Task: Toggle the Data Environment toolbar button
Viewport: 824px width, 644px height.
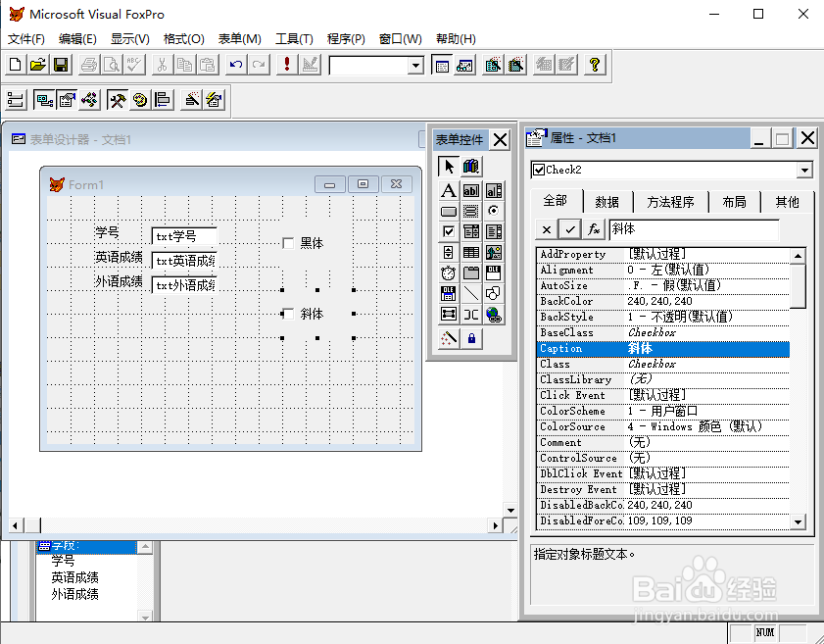Action: point(44,100)
